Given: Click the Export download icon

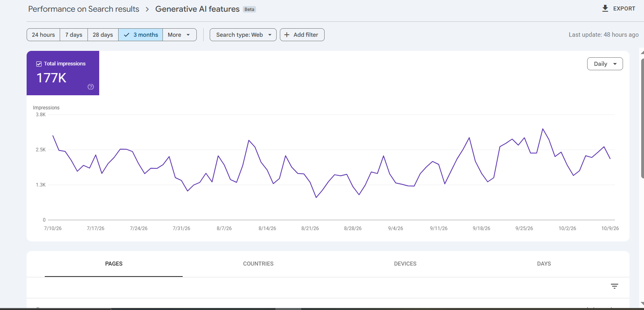Looking at the screenshot, I should coord(605,8).
